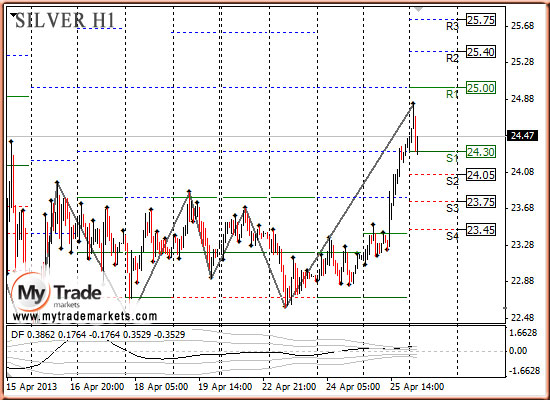Click the current price tag 24.47
The height and width of the screenshot is (400, 550).
(x=523, y=135)
